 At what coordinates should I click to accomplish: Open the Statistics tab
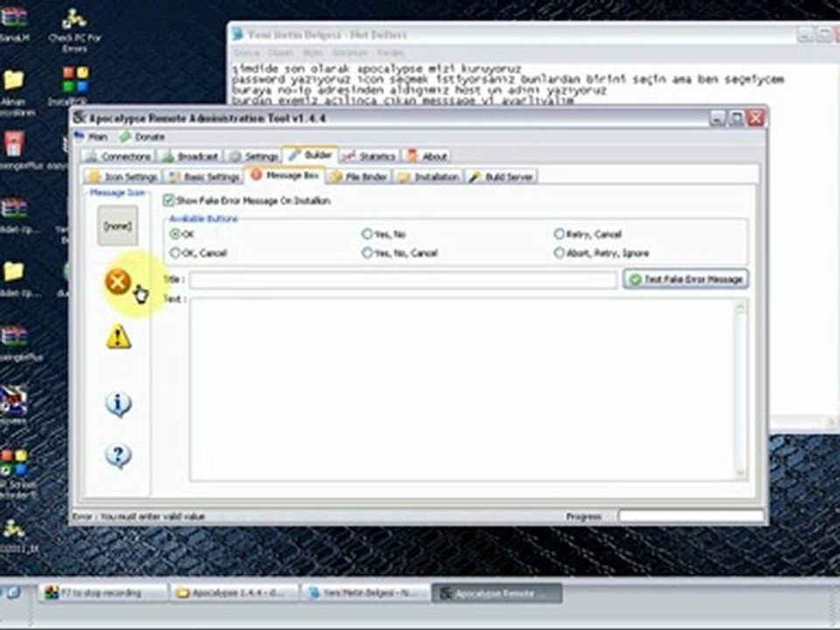(369, 157)
